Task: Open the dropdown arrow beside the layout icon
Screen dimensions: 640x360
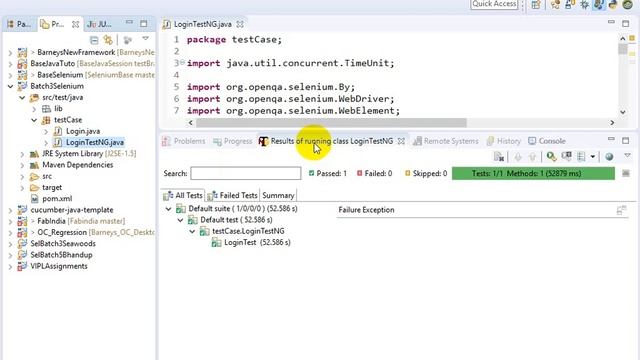Action: (x=592, y=157)
